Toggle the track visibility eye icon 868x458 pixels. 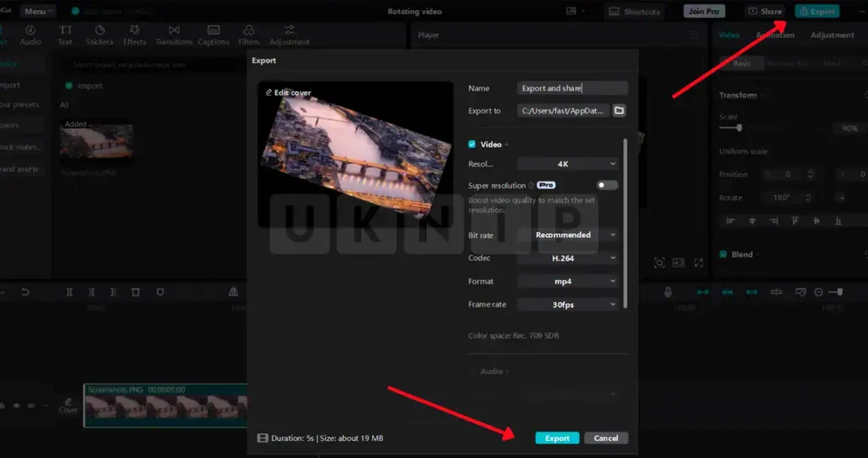(x=17, y=405)
